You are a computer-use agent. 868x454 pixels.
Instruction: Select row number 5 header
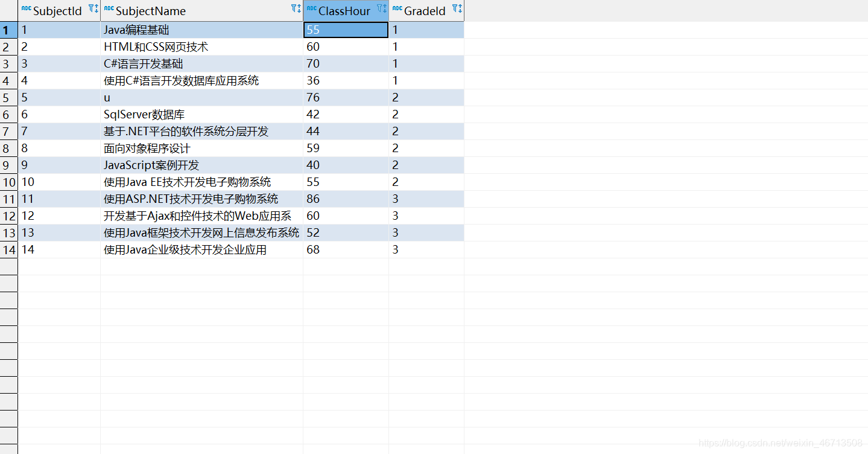tap(8, 97)
